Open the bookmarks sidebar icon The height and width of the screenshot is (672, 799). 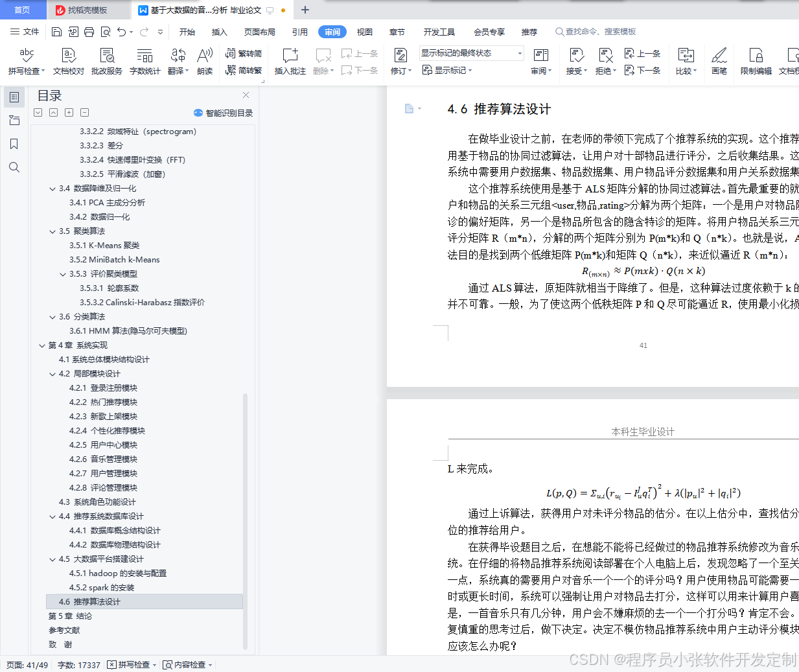point(14,144)
